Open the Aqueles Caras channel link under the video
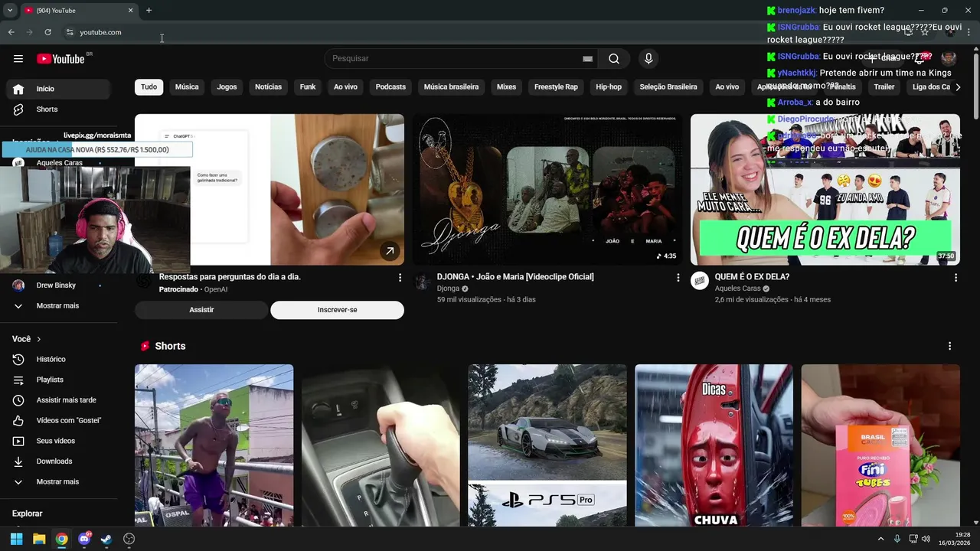Viewport: 980px width, 551px height. [737, 289]
